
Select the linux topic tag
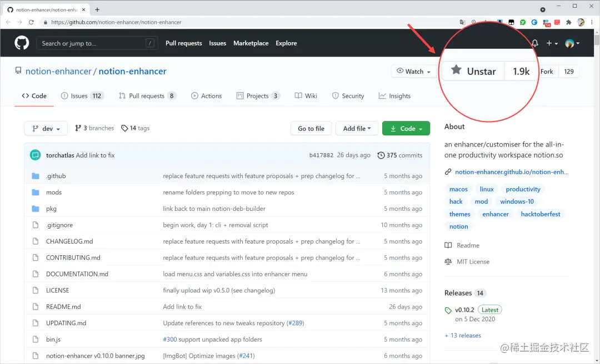[x=487, y=189]
